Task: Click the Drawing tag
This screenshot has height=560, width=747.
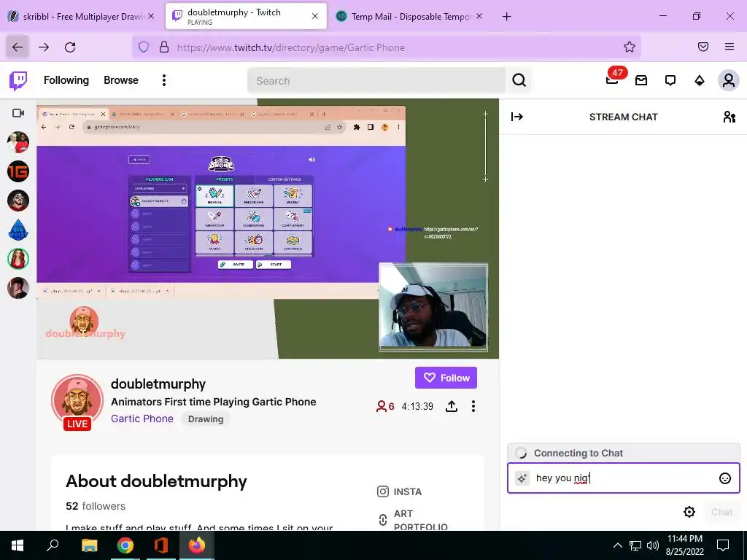Action: 205,419
